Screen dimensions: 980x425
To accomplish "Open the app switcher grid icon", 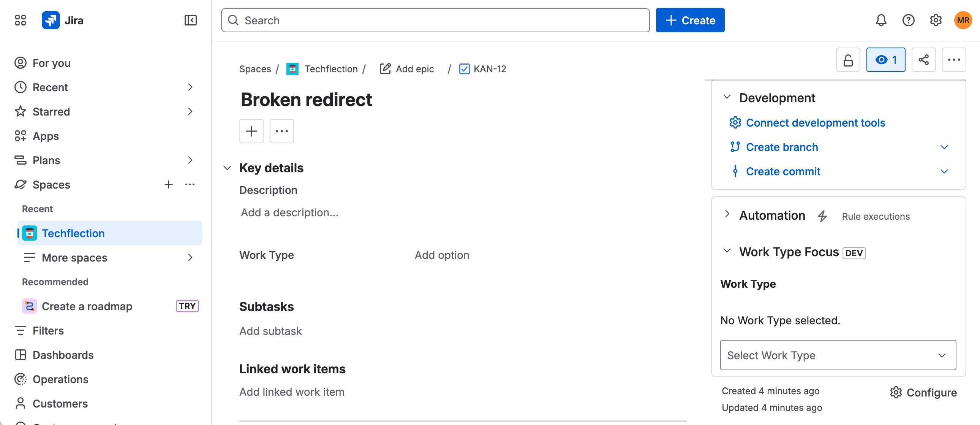I will pos(21,20).
